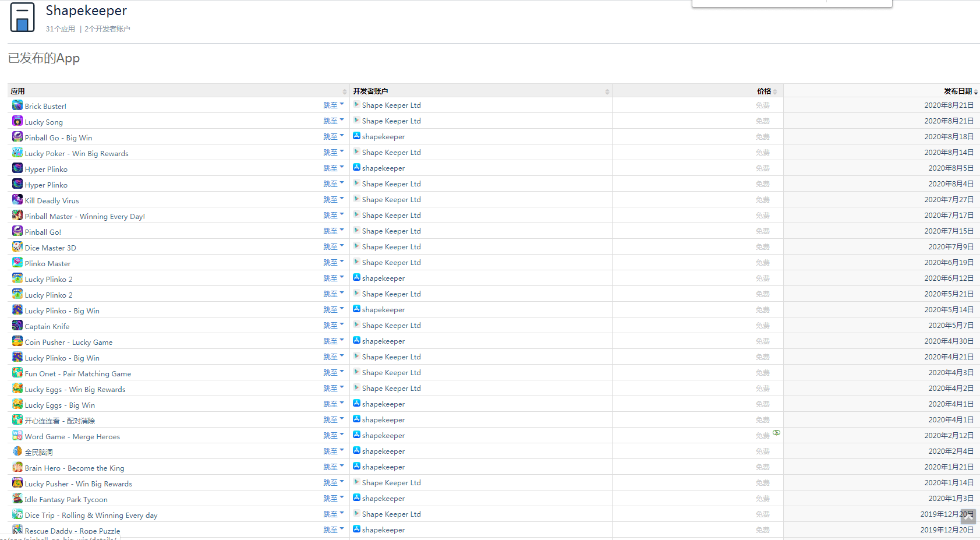Expand the 跳至 dropdown for Captain Knife
Image resolution: width=980 pixels, height=540 pixels.
tap(334, 326)
